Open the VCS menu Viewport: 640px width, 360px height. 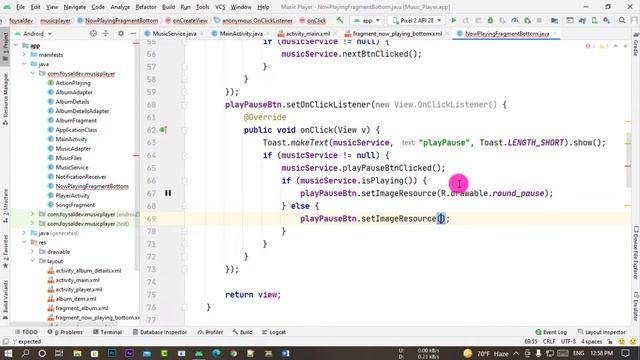coord(220,7)
